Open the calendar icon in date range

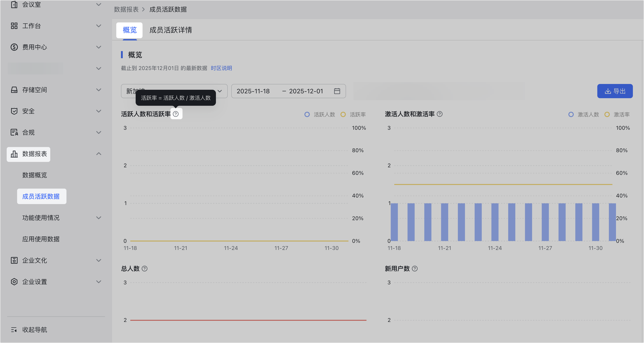337,91
